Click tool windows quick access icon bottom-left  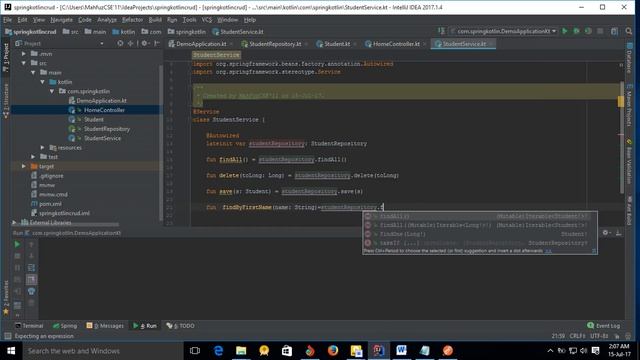[7, 336]
